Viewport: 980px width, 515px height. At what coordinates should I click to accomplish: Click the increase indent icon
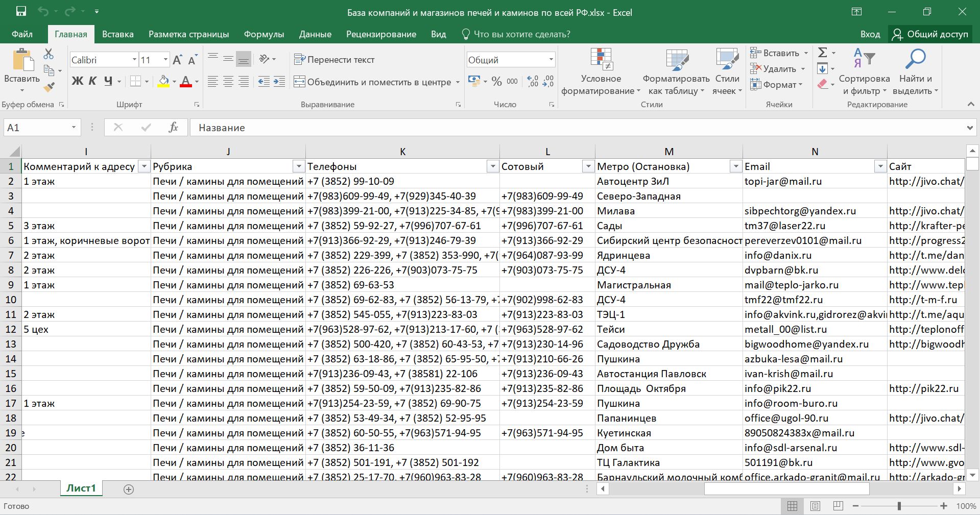coord(279,82)
